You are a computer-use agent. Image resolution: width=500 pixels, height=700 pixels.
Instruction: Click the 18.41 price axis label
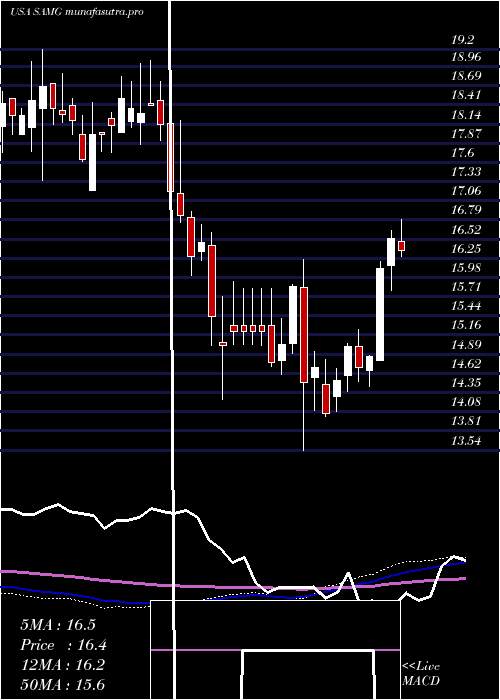[467, 95]
